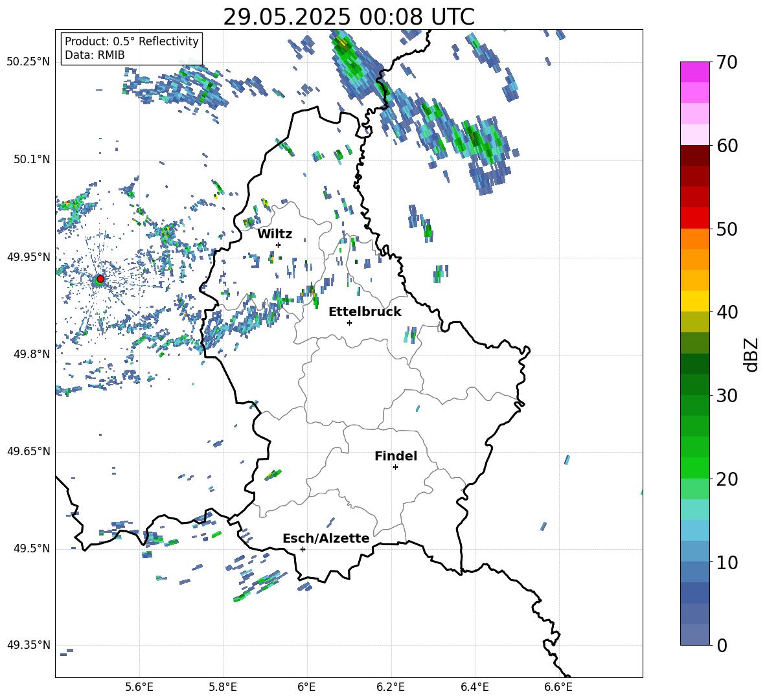The image size is (767, 700).
Task: Click the latitude label 49.65°N
Action: pyautogui.click(x=29, y=451)
